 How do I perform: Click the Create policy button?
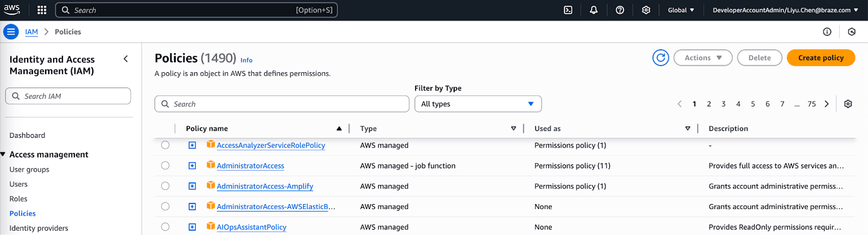click(820, 58)
